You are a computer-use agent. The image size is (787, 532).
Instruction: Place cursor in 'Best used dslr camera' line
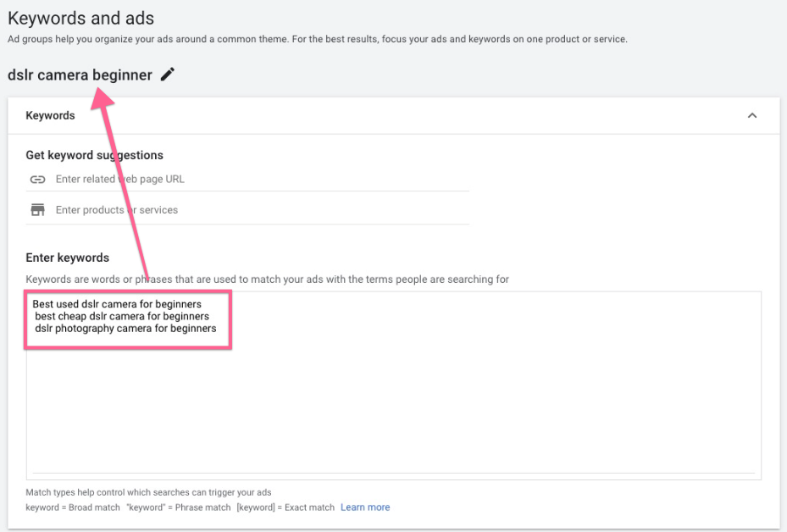(x=117, y=304)
